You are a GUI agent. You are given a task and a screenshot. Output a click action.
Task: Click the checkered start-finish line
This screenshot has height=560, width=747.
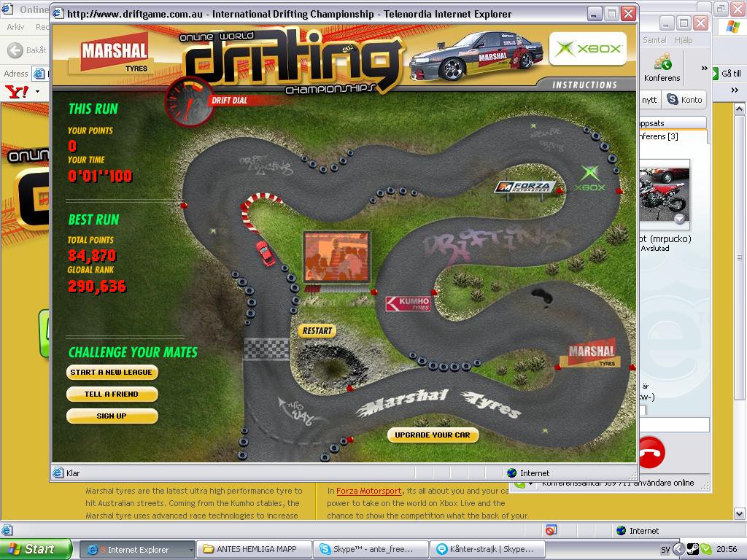[267, 349]
